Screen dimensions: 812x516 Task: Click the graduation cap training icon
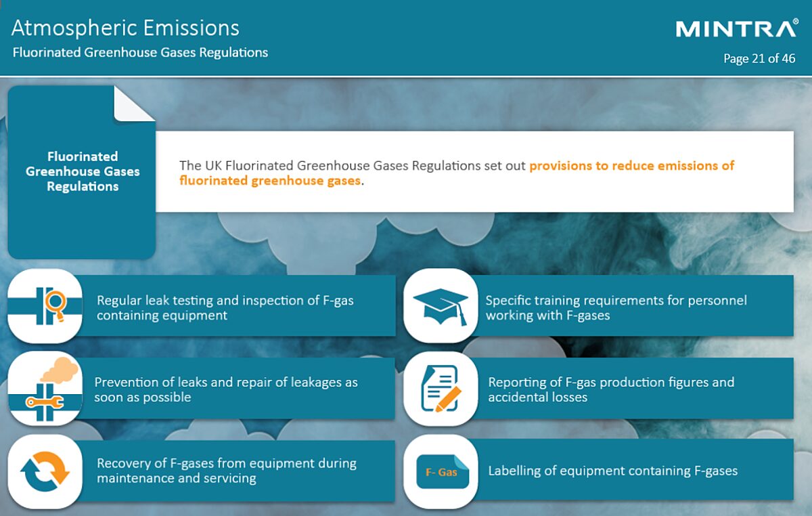pos(441,306)
